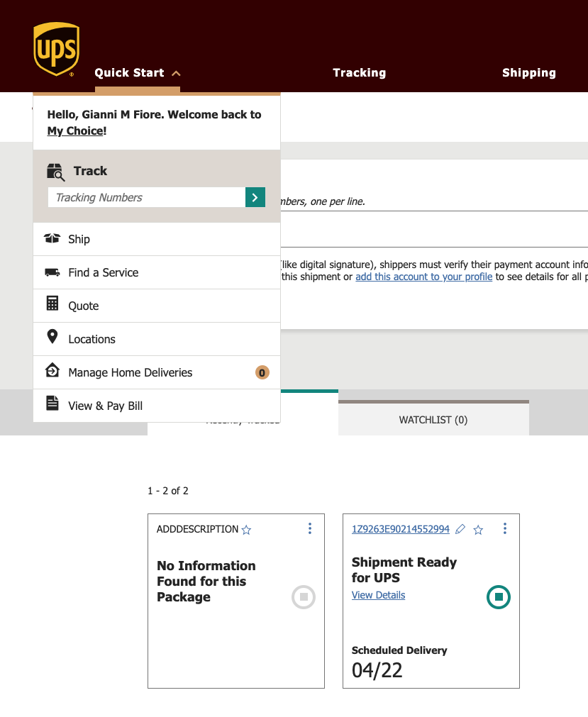Image resolution: width=588 pixels, height=717 pixels.
Task: Focus the Tracking Numbers input field
Action: point(147,197)
